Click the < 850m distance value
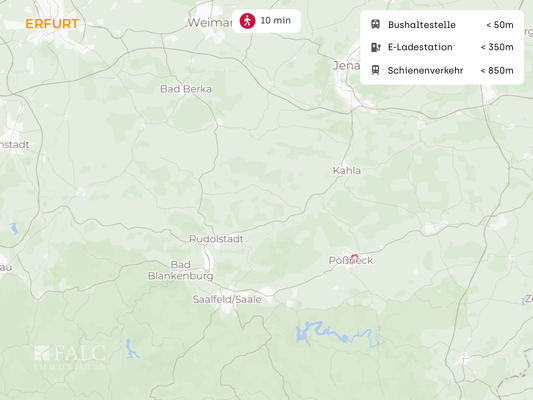 pyautogui.click(x=497, y=70)
